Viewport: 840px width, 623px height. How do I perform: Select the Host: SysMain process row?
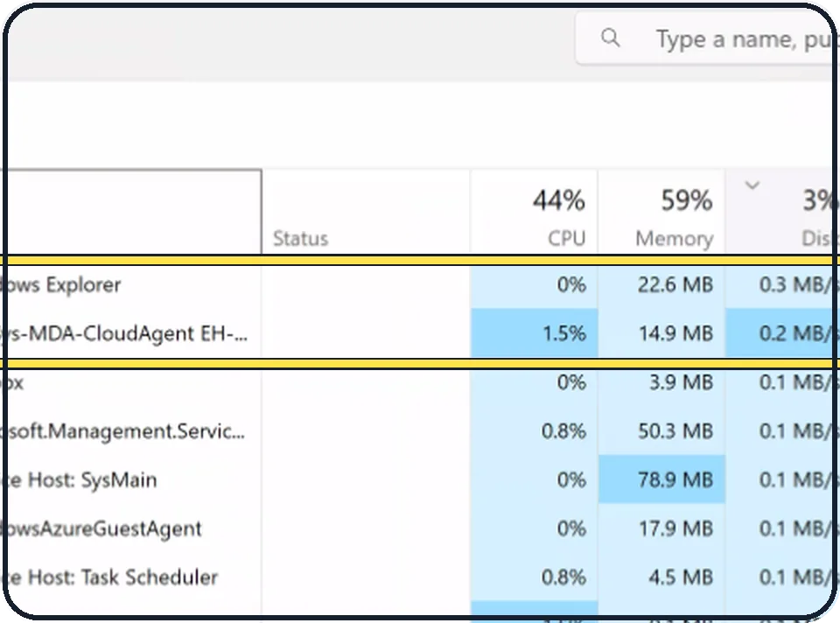coord(418,479)
